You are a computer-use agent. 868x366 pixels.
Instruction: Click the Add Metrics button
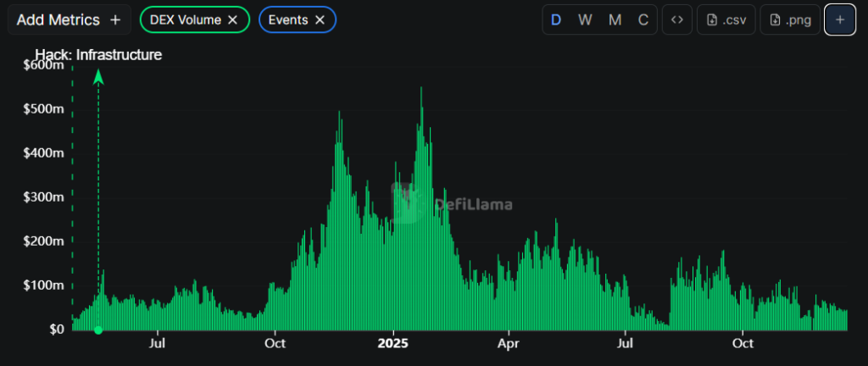[x=70, y=19]
